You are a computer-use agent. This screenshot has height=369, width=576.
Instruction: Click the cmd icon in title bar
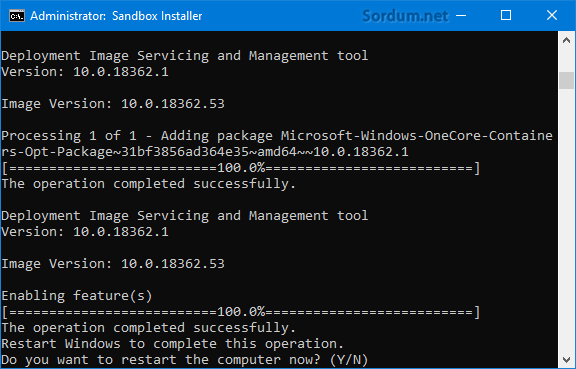click(x=17, y=16)
